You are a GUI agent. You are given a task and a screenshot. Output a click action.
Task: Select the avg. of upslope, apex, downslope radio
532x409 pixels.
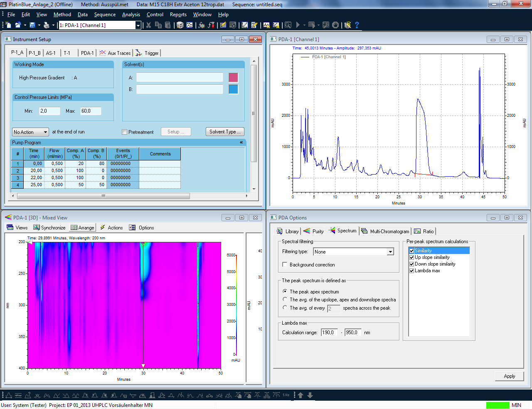285,300
